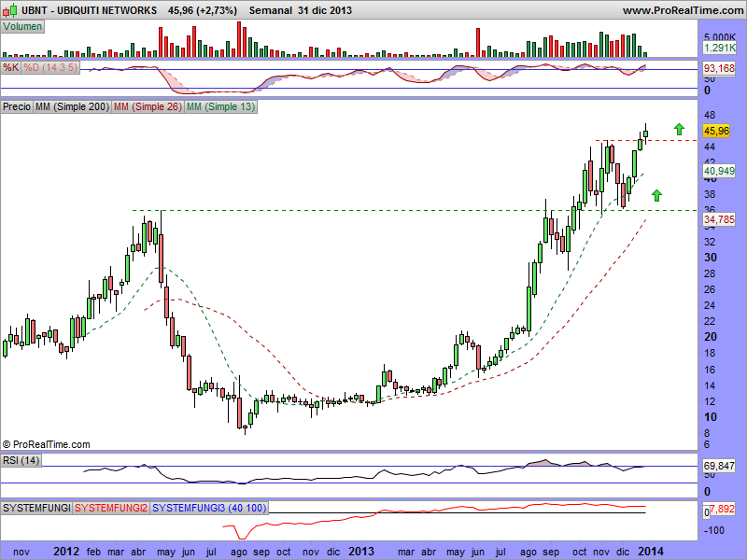The height and width of the screenshot is (560, 747).
Task: Click the 48 level on the price axis
Action: (x=710, y=115)
